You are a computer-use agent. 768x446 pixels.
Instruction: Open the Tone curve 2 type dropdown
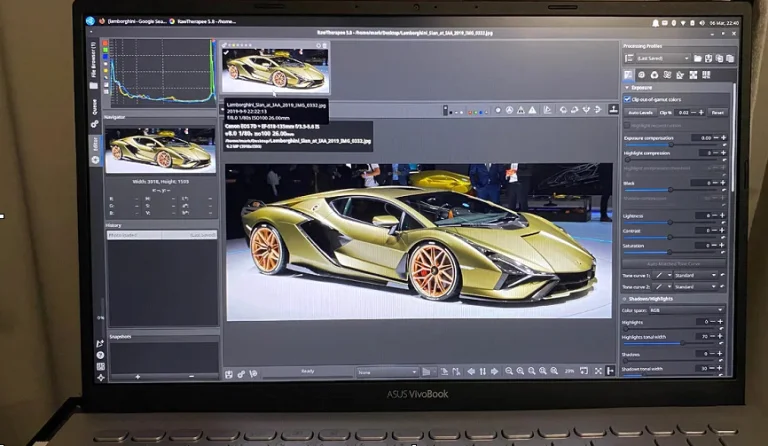click(663, 286)
